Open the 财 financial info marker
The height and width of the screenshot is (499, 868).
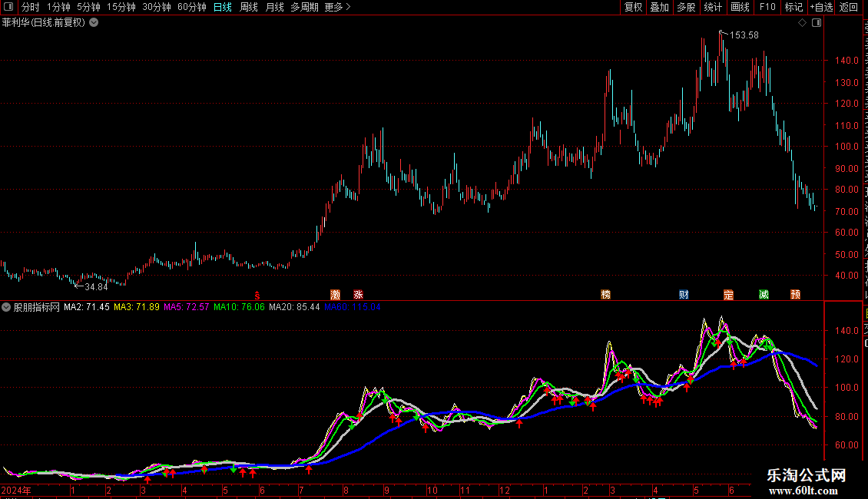coord(684,295)
